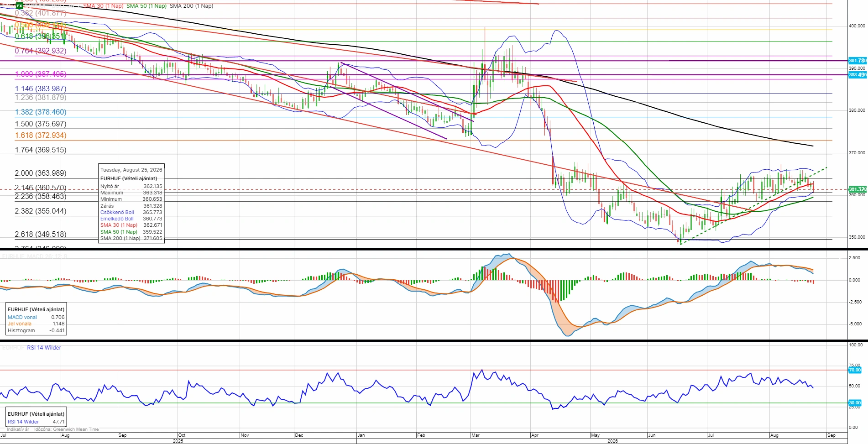Select the Maximum row in the price tooltip
868x444 pixels.
tap(131, 193)
